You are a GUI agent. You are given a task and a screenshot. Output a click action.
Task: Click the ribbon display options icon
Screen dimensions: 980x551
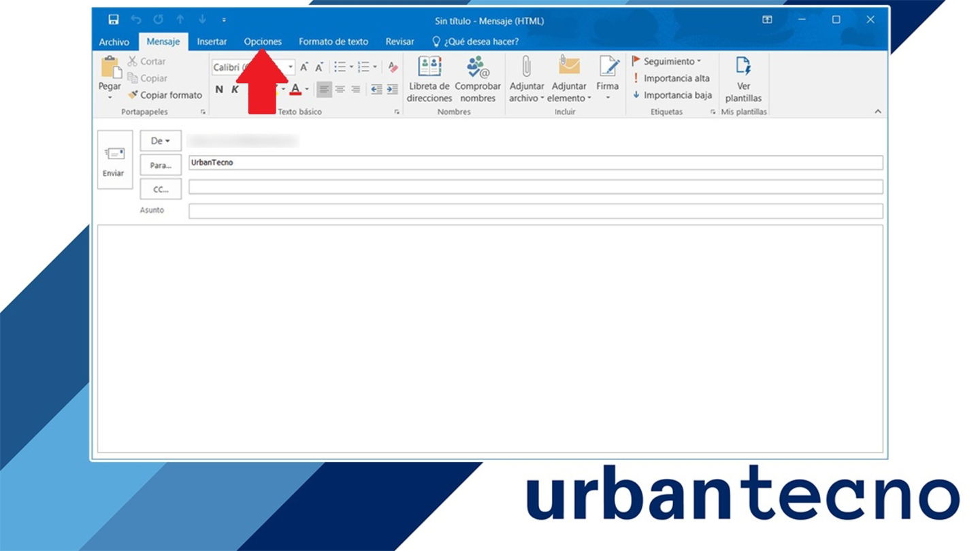point(767,20)
